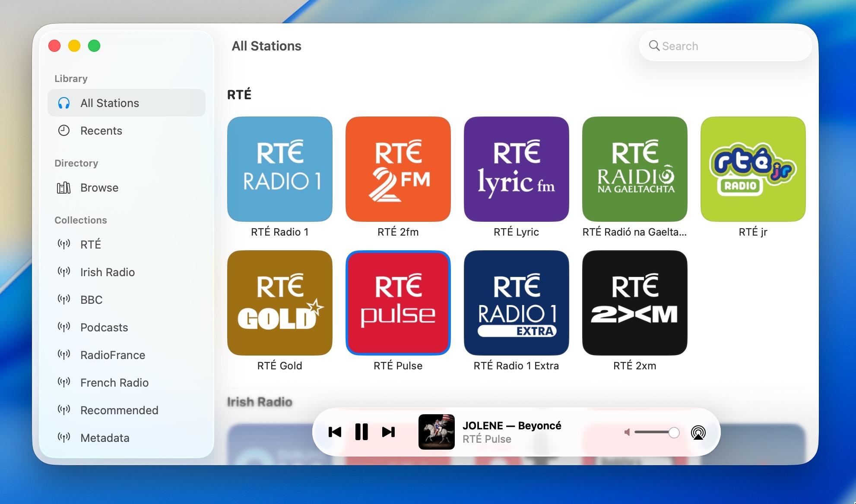Open the Podcasts collection
856x504 pixels.
127,328
